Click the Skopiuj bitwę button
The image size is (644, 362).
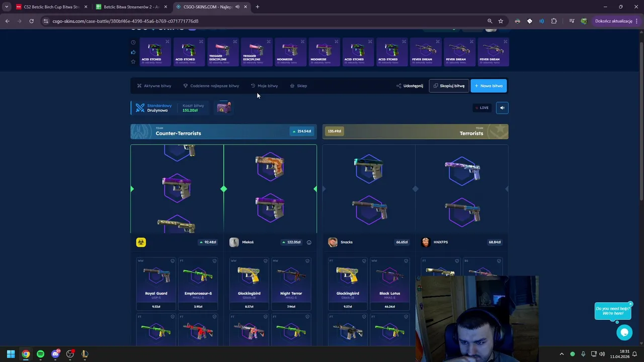pos(449,86)
